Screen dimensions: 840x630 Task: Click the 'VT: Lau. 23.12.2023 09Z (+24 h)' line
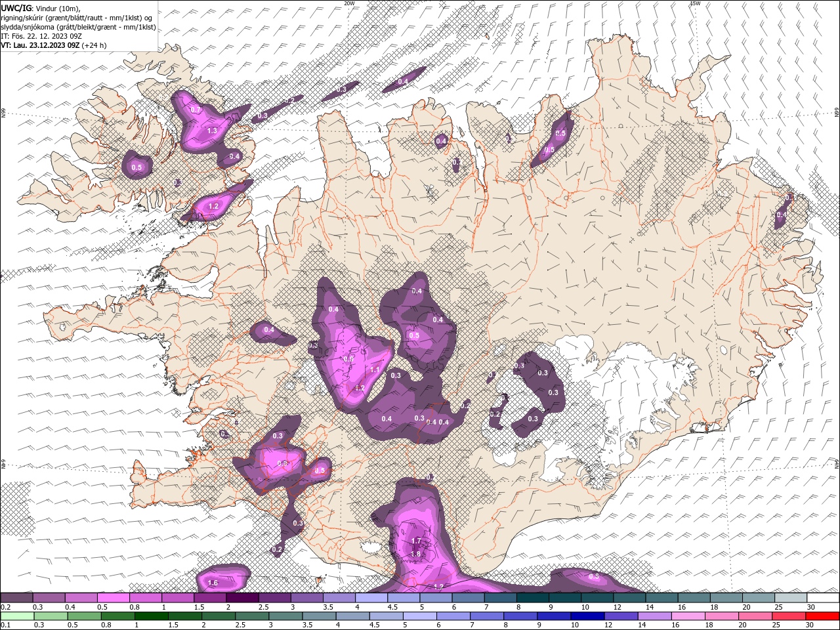[54, 45]
